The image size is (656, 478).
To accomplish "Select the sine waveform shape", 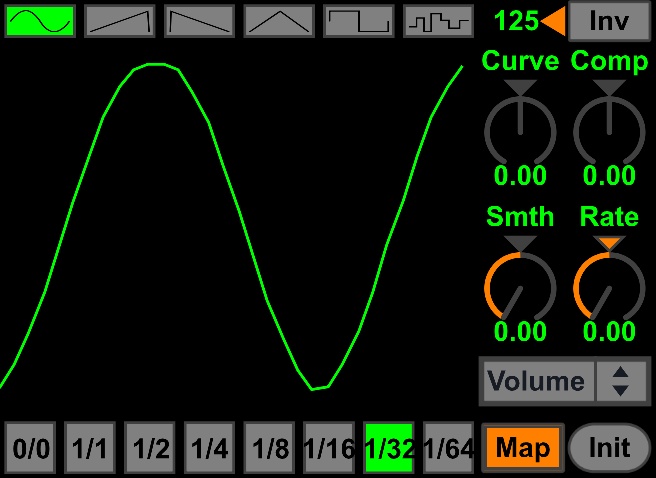I will pos(40,21).
